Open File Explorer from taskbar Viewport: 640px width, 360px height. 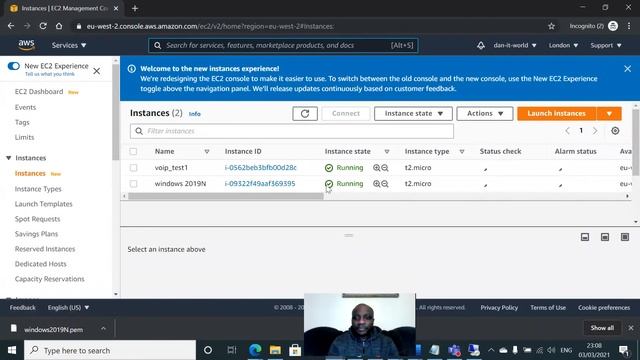coord(275,350)
